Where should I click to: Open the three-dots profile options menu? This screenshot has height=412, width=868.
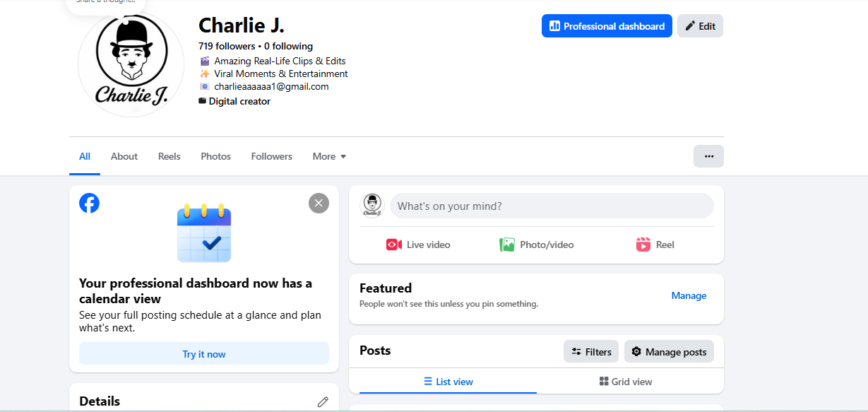pyautogui.click(x=708, y=156)
